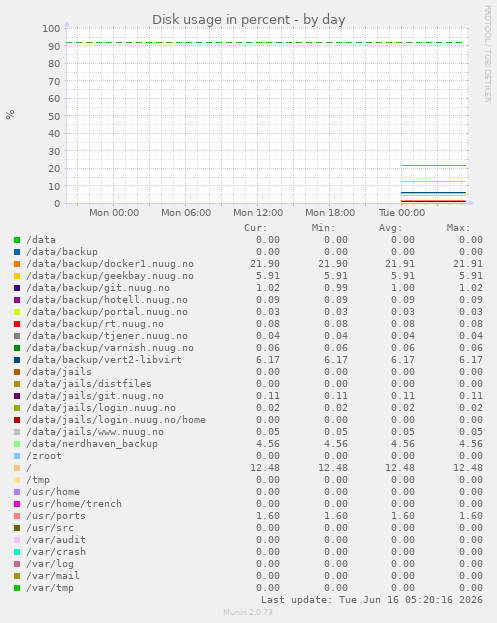Click the /usr/src legend label

[50, 528]
